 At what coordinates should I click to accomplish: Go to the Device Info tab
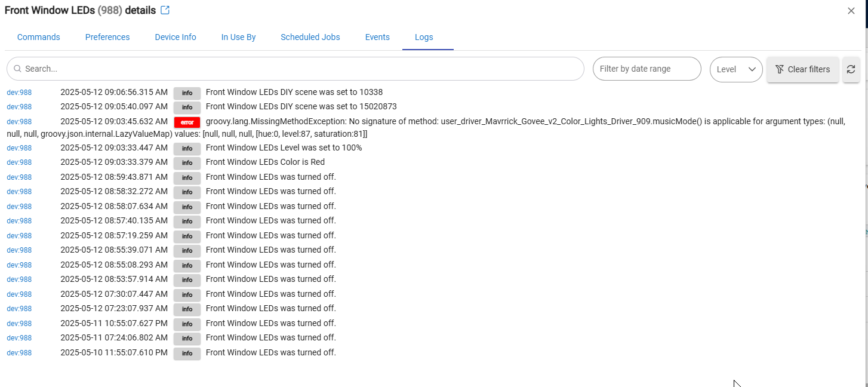[176, 37]
